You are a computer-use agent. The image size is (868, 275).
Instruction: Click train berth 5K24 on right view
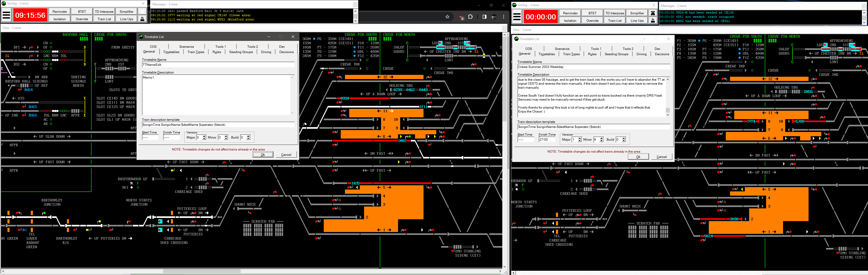point(709,236)
